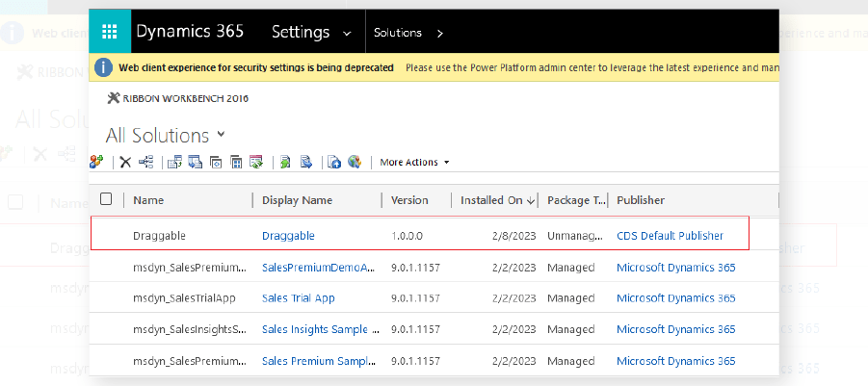Expand the Solutions breadcrumb chevron
Viewport: 868px width, 386px height.
[x=440, y=33]
